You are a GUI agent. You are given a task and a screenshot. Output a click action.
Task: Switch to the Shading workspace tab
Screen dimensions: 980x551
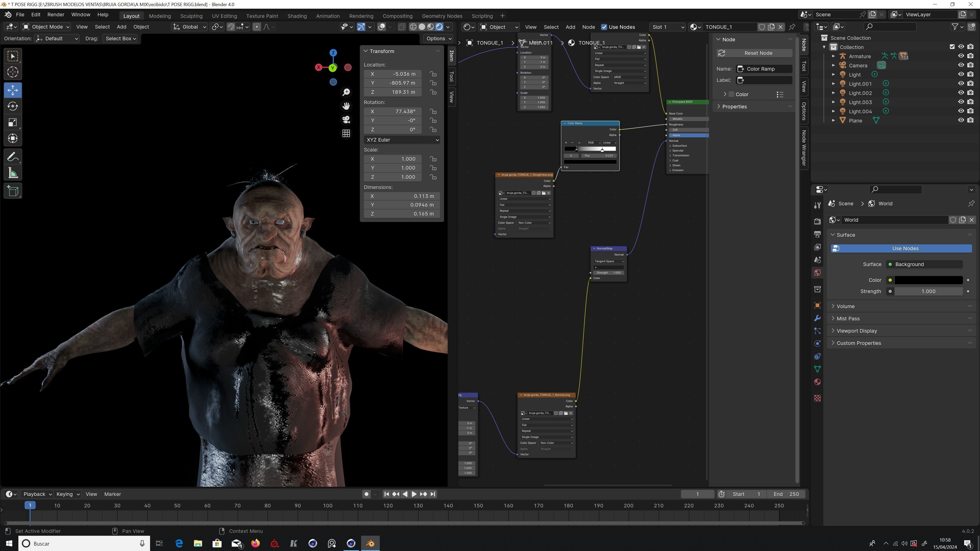(297, 16)
